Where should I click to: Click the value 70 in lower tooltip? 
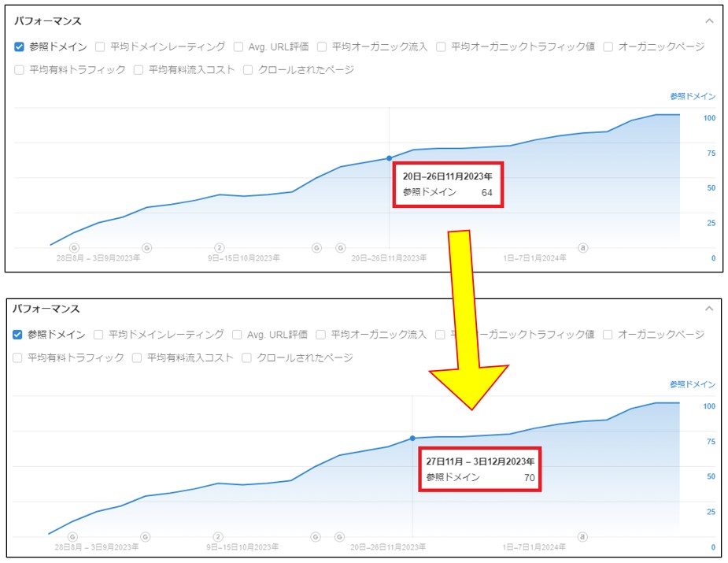point(530,477)
